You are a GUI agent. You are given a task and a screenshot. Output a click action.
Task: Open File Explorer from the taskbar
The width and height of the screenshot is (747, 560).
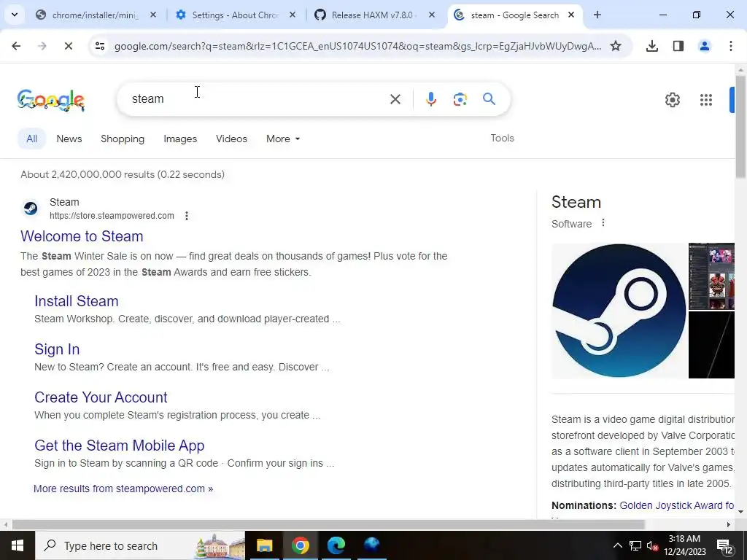coord(264,545)
